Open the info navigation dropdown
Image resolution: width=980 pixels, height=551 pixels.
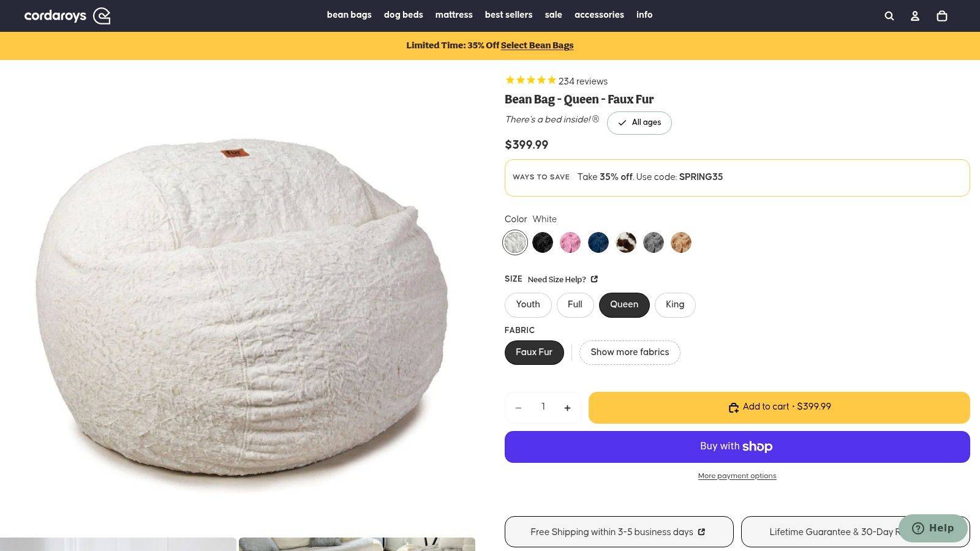click(644, 15)
